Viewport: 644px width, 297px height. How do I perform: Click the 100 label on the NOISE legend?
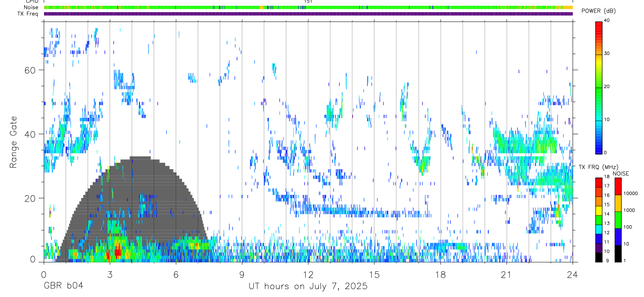point(627,227)
